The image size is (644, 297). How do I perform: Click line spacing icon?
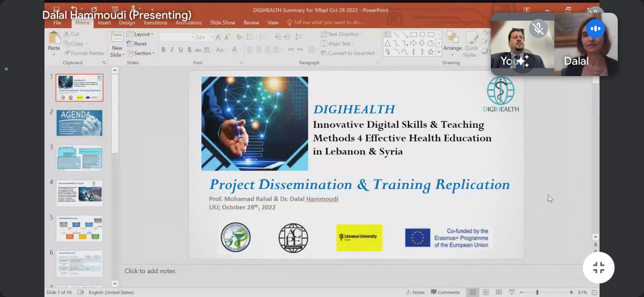(x=299, y=37)
